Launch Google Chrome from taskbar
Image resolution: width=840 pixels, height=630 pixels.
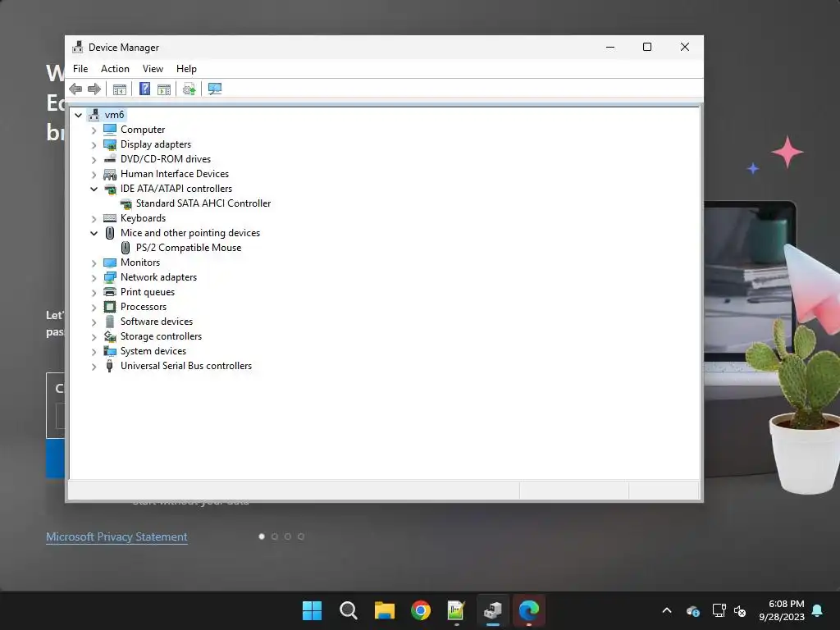421,610
